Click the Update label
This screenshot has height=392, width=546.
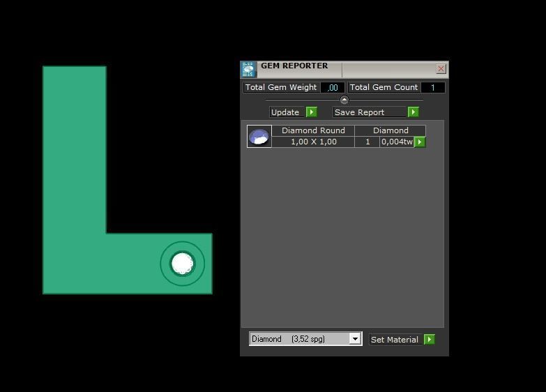tap(287, 112)
